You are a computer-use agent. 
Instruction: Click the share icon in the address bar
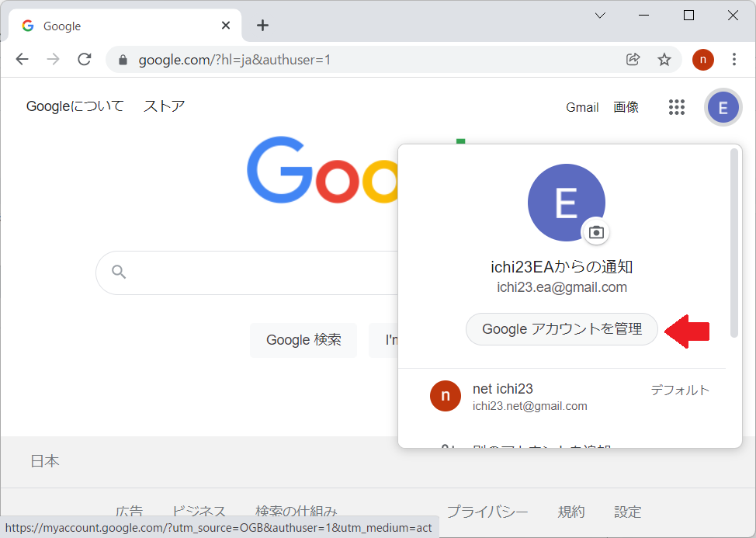pos(633,59)
